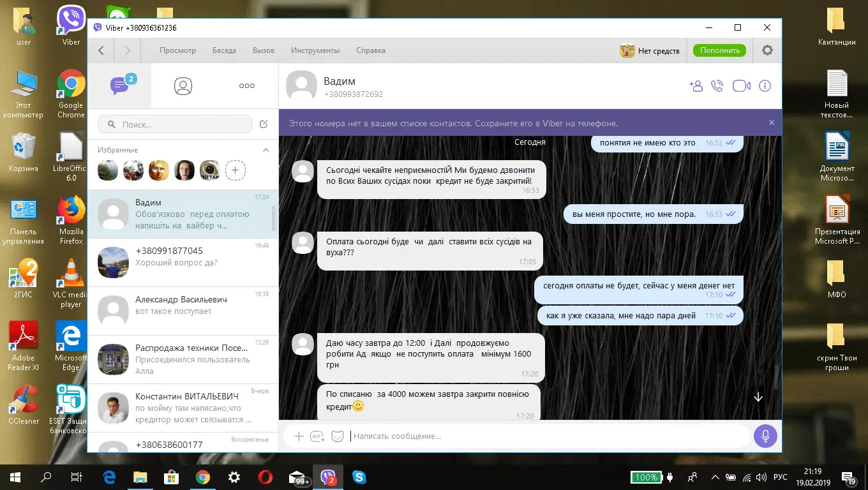
Task: Open the Беседа menu
Action: click(224, 50)
